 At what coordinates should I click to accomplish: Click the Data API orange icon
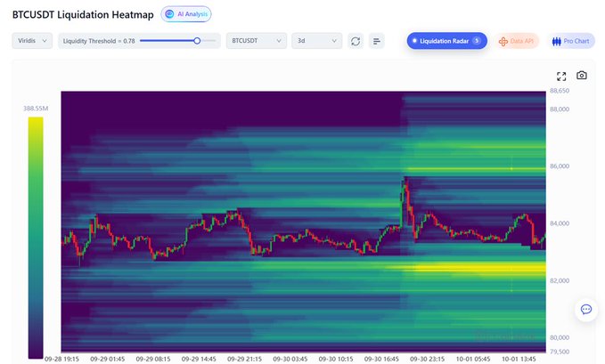(x=503, y=41)
